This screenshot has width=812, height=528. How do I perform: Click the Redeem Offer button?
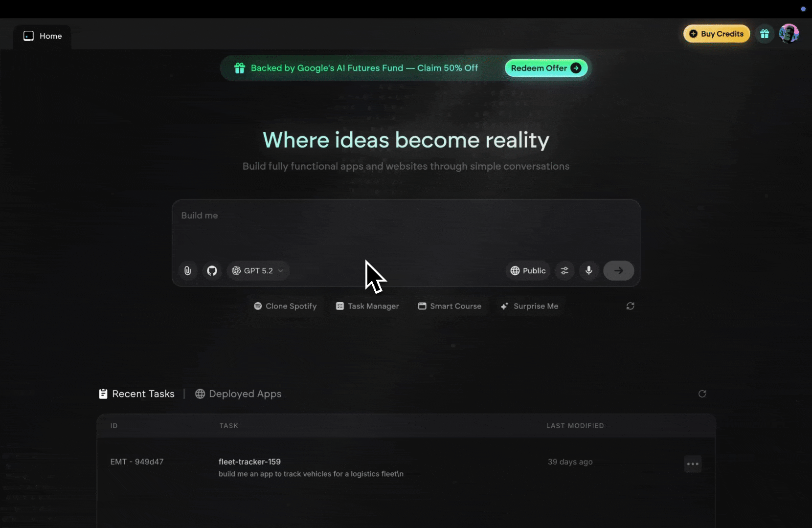[546, 68]
